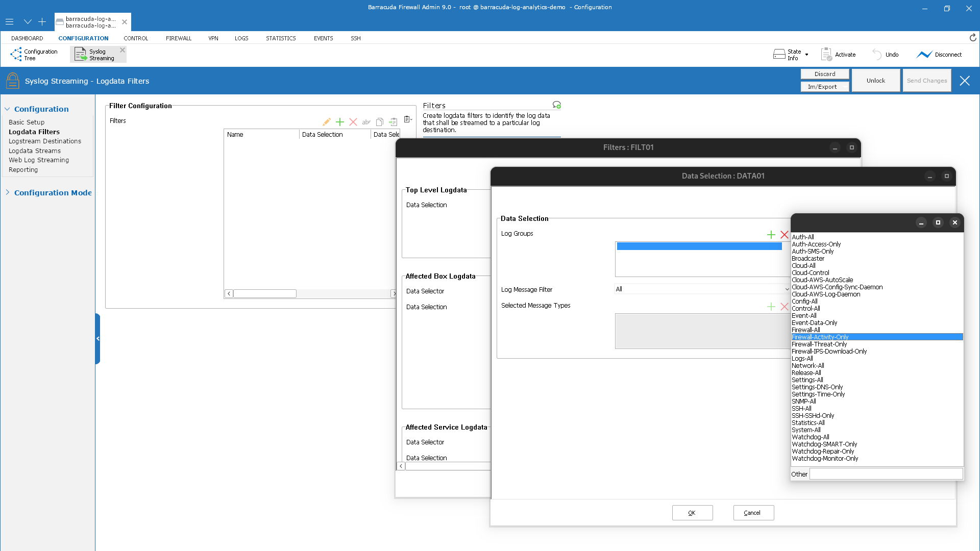Collapse the left navigation panel

tap(97, 338)
